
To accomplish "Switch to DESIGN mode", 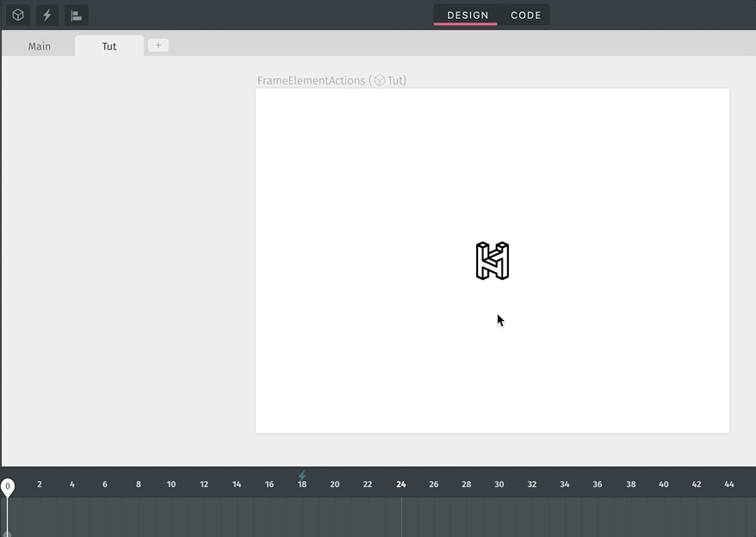I will pyautogui.click(x=468, y=15).
